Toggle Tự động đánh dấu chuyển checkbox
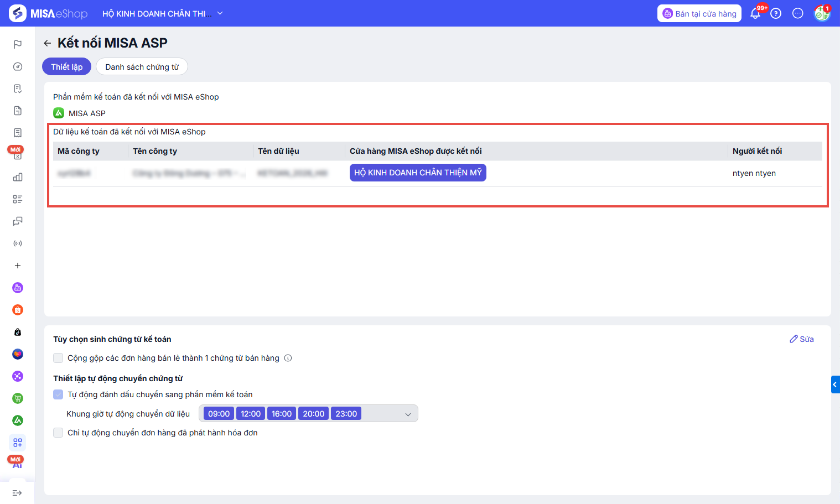Viewport: 840px width, 504px height. (x=58, y=394)
